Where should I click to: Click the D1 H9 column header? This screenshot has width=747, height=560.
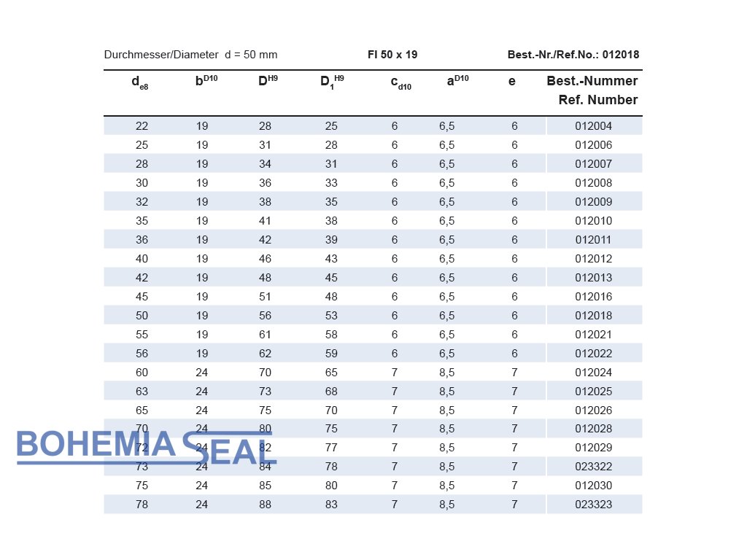pos(332,82)
